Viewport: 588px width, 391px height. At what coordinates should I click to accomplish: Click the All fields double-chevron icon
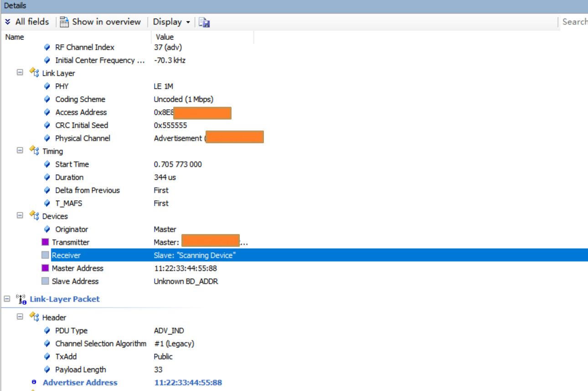tap(8, 22)
